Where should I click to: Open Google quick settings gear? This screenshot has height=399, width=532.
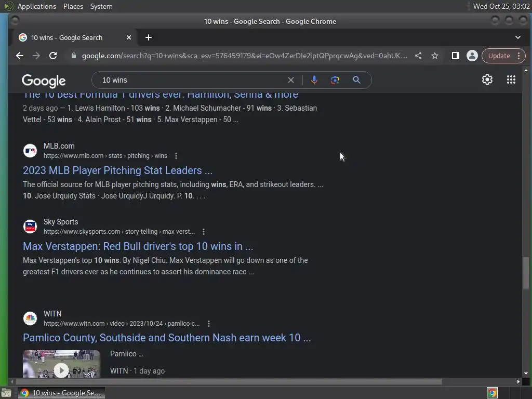(x=487, y=79)
